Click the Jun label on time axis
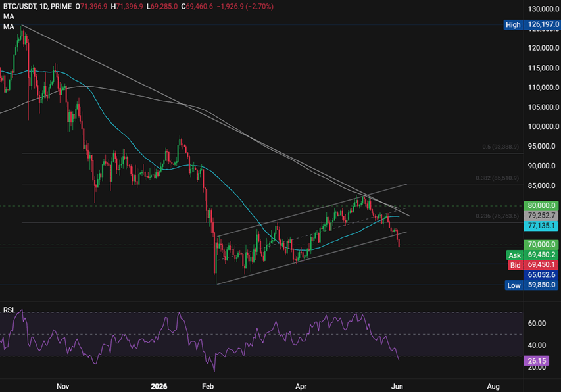 397,387
